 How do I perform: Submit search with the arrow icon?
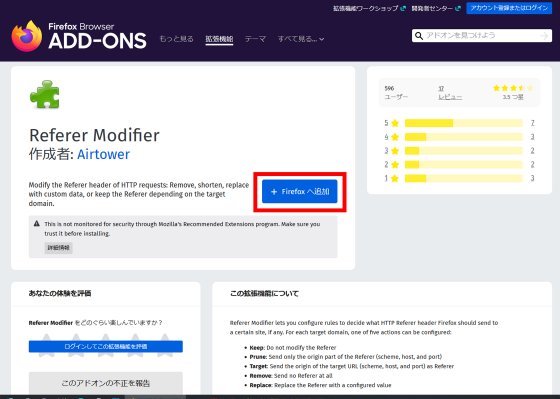544,36
